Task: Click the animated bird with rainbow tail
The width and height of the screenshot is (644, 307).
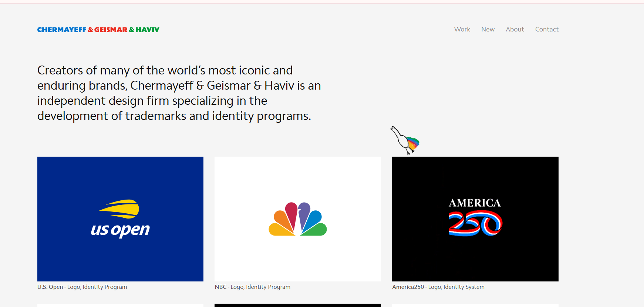Action: pyautogui.click(x=405, y=140)
